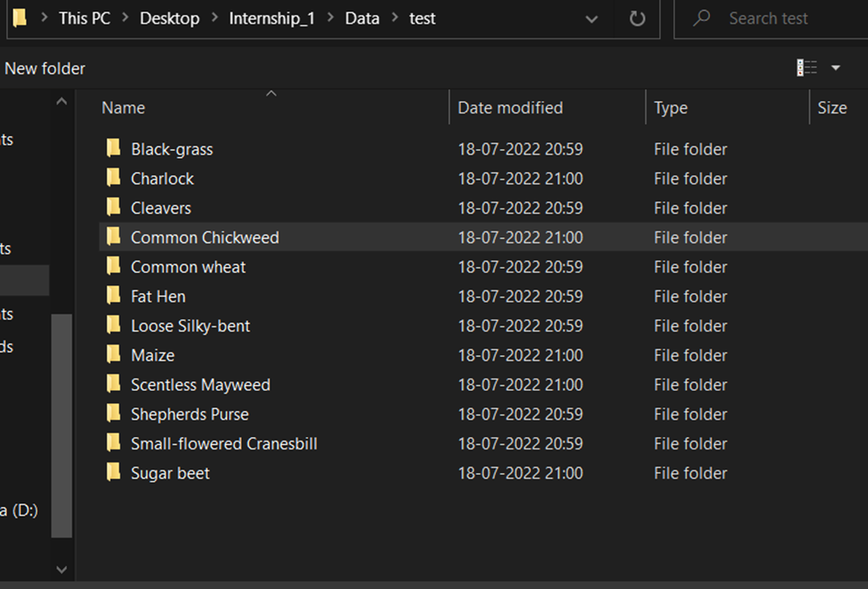
Task: Select the Maize folder icon
Action: coord(114,355)
